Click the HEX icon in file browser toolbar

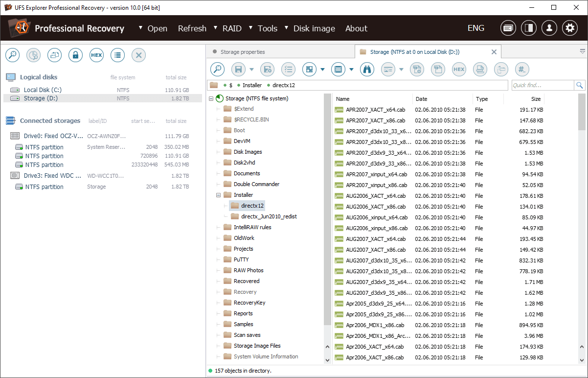(x=459, y=70)
